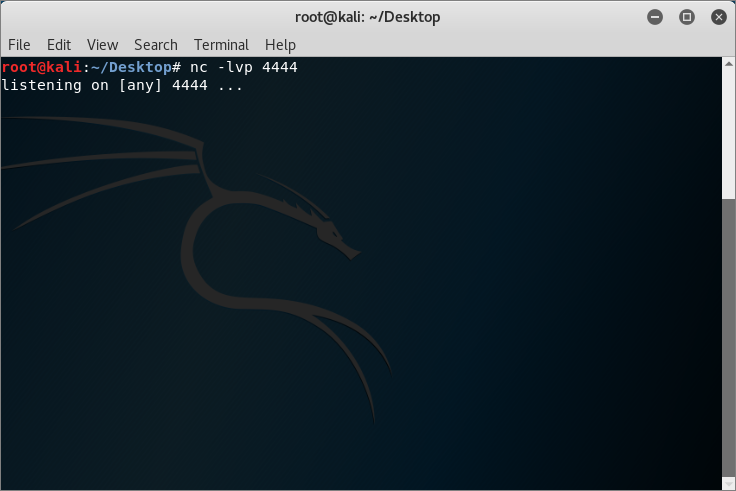Viewport: 736px width, 491px height.
Task: Open the Help menu
Action: [280, 45]
